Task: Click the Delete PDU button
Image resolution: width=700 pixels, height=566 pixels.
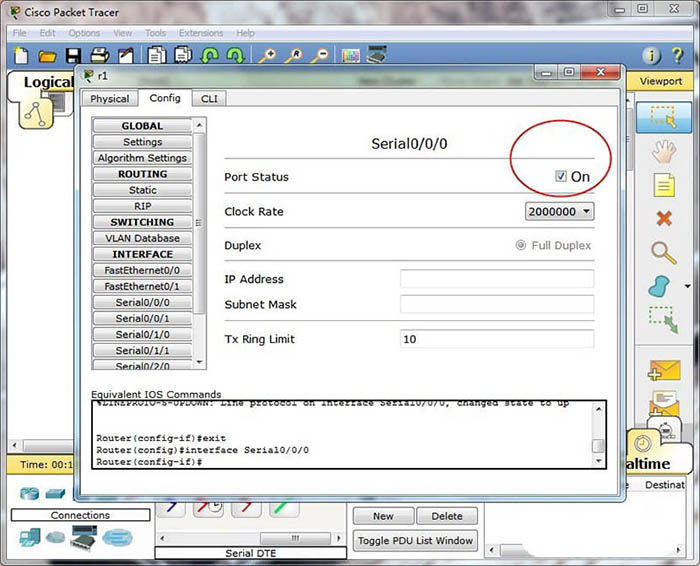Action: pos(447,516)
